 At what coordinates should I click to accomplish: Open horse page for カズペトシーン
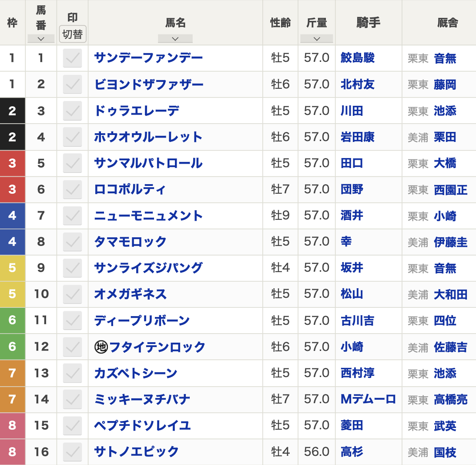pos(136,373)
